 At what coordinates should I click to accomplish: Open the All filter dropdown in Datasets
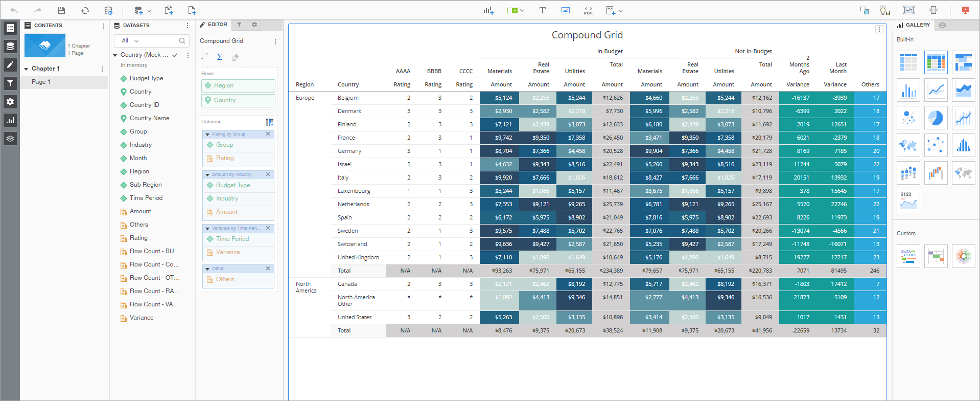point(130,41)
